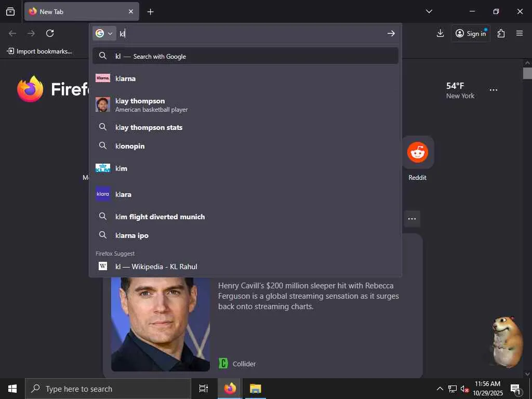
Task: Select 'klm flight diverted munich' suggestion
Action: point(245,217)
